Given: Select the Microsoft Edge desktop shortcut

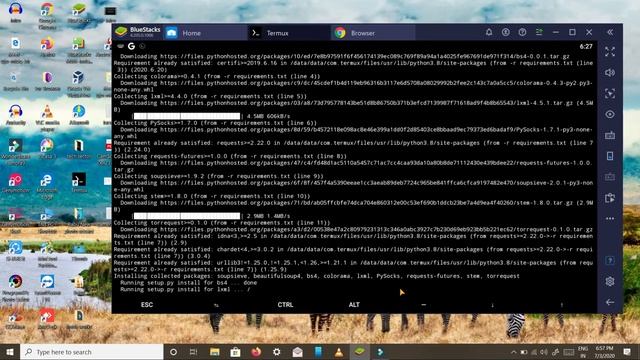Looking at the screenshot, I should coord(47,186).
